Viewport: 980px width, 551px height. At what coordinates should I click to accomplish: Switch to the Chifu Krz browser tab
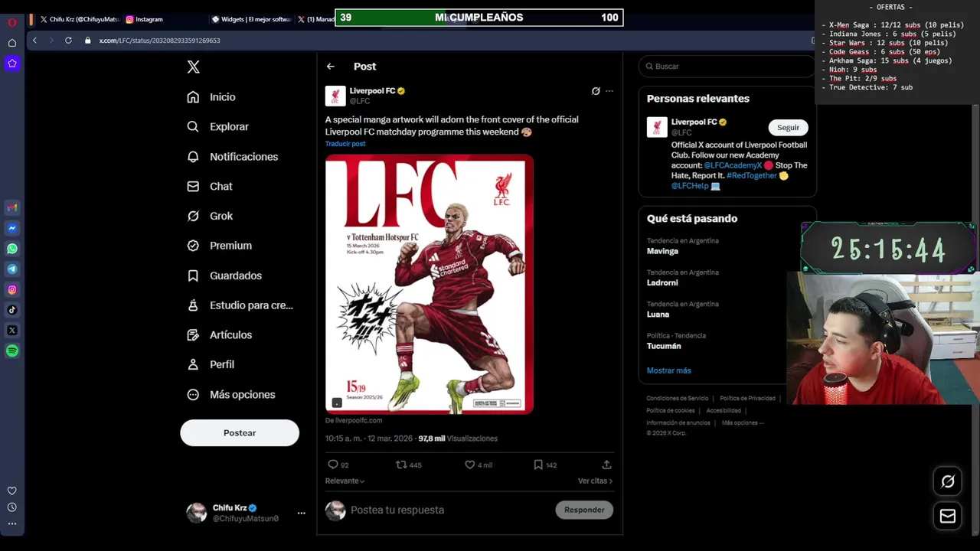[80, 19]
